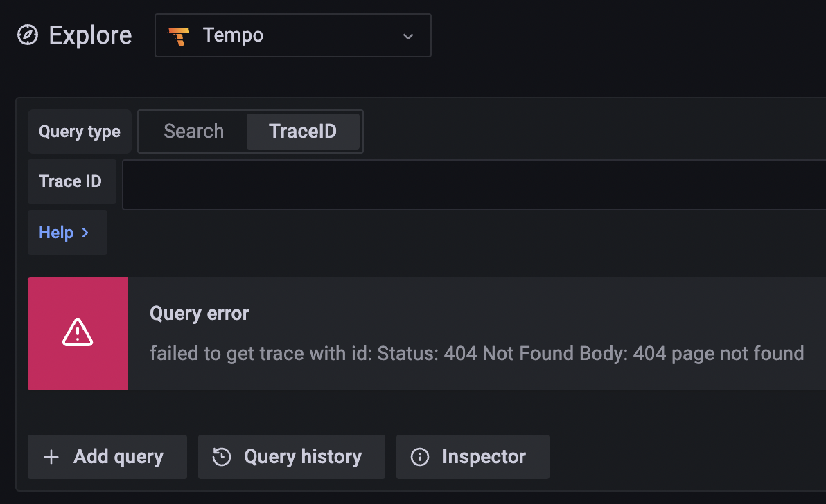Click the Query type label
The image size is (826, 504).
[x=80, y=132]
